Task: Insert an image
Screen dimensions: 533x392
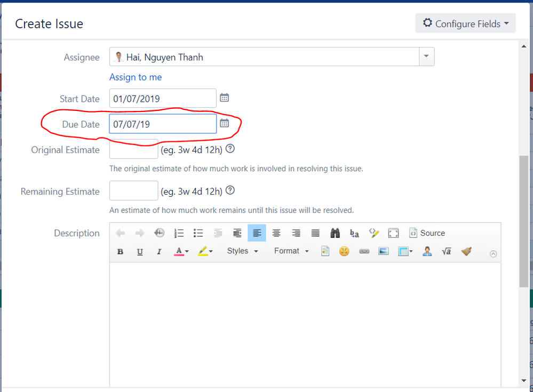Action: point(384,251)
